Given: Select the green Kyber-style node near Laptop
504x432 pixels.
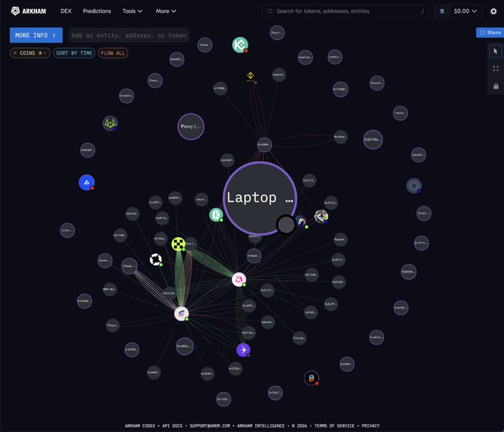Looking at the screenshot, I should coord(216,215).
